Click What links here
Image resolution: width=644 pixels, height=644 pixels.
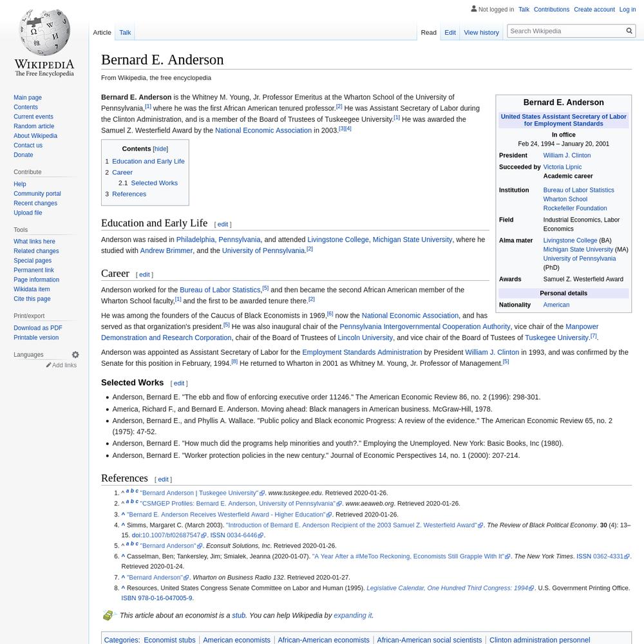(34, 241)
